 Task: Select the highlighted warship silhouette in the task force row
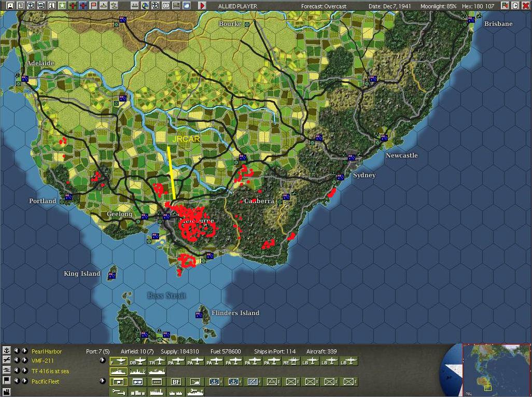point(118,372)
